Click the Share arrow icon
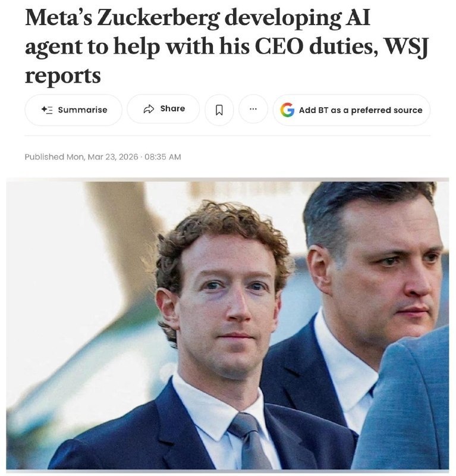The height and width of the screenshot is (476, 456). [149, 109]
